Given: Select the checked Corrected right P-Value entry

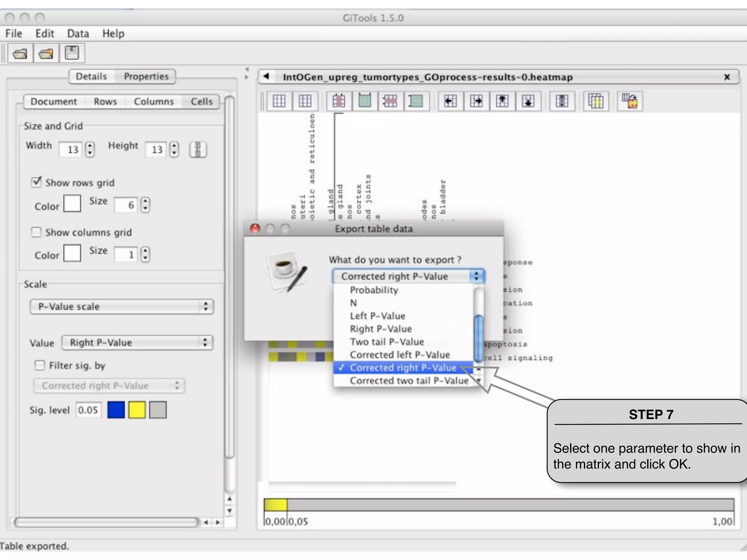Looking at the screenshot, I should 403,367.
